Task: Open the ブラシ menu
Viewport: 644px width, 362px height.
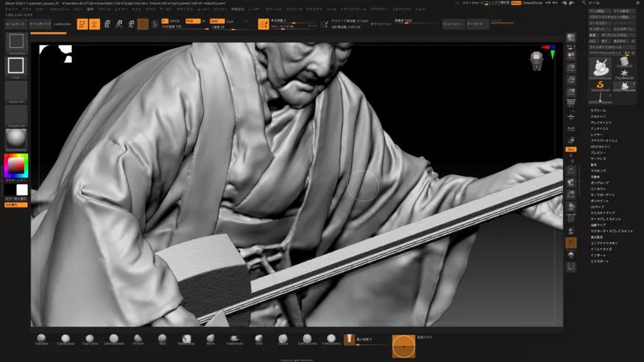Action: point(26,9)
